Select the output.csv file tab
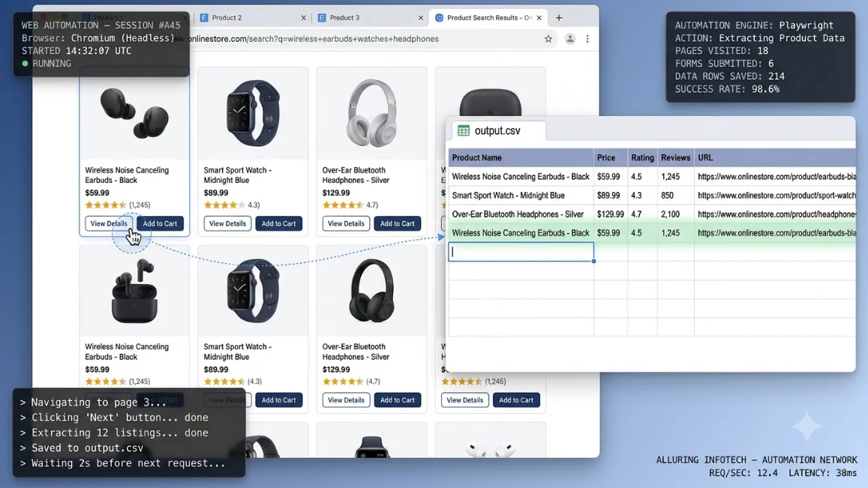 point(497,130)
